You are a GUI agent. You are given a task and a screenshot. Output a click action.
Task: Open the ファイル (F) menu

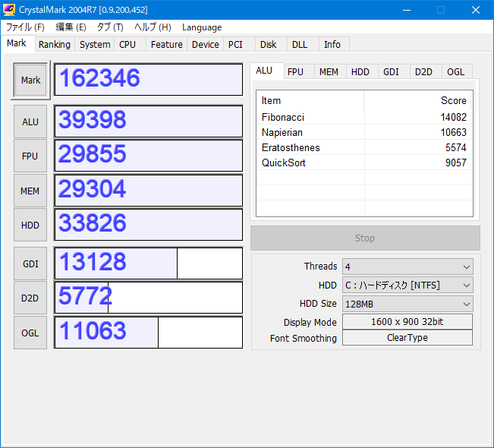click(x=25, y=27)
